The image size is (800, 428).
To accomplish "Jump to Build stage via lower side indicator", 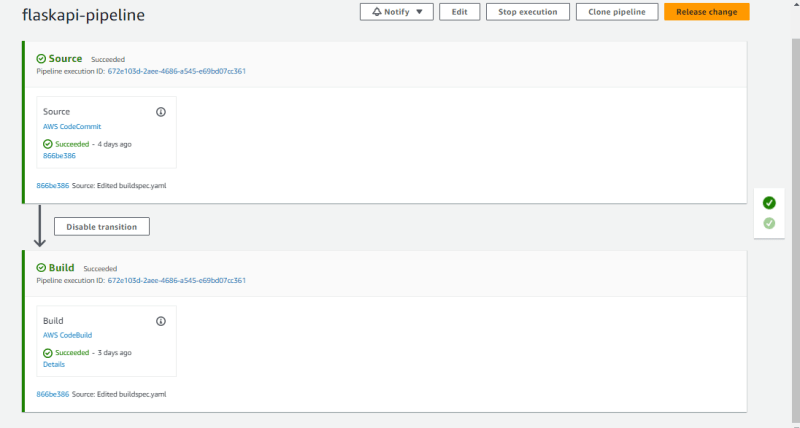I will point(769,223).
